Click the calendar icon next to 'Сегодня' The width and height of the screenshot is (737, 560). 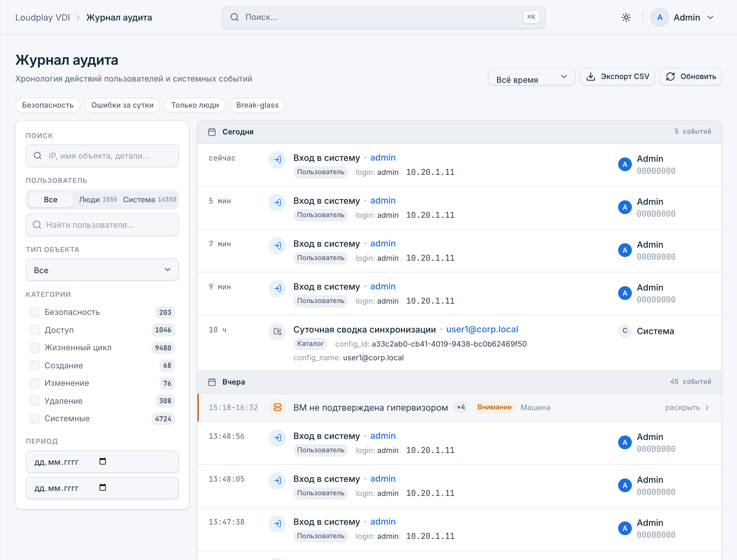(x=212, y=132)
